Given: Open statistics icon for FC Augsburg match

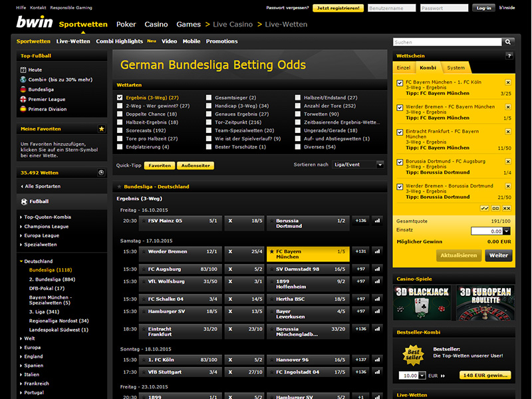Looking at the screenshot, I should tap(377, 269).
